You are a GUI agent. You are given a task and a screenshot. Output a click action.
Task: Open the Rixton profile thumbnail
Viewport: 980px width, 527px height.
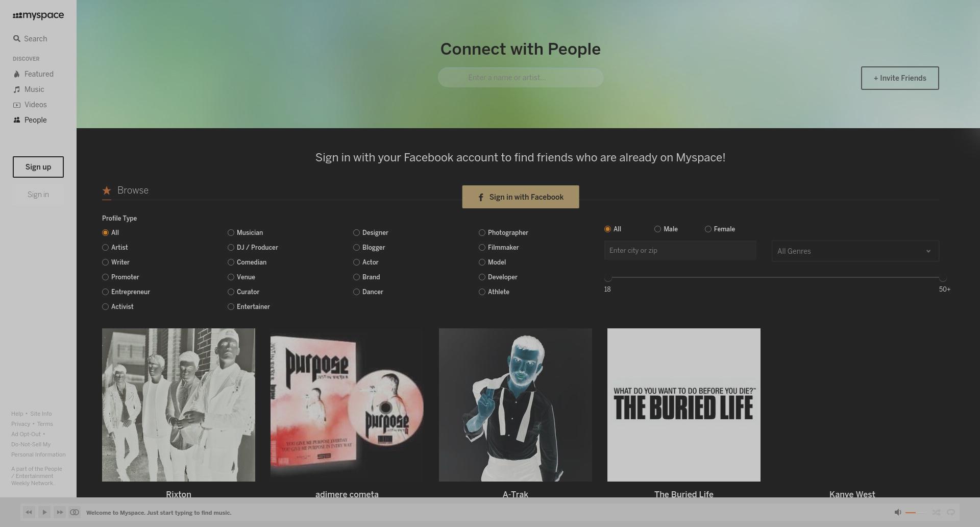point(179,405)
